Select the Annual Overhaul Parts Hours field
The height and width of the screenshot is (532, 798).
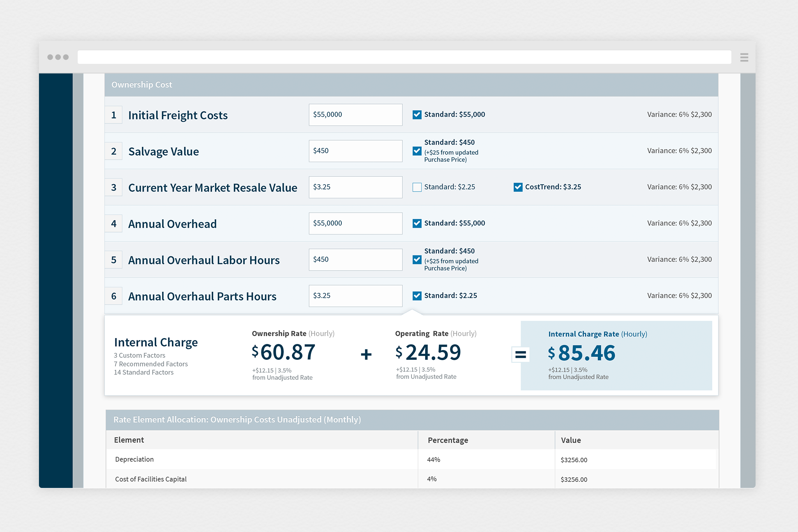pos(355,296)
